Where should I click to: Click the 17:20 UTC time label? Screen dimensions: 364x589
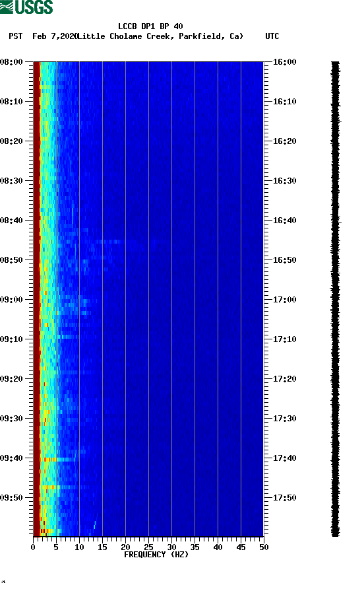click(x=284, y=379)
